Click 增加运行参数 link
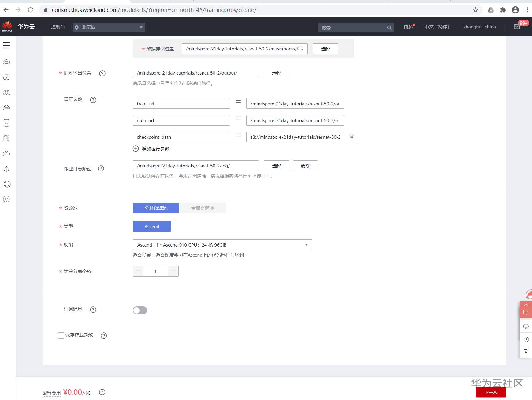 [155, 149]
